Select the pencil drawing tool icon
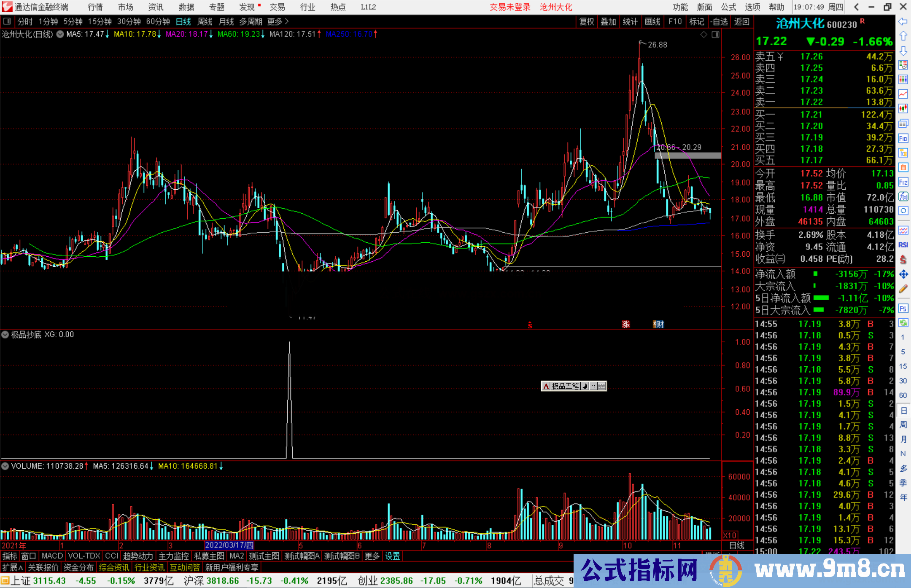The height and width of the screenshot is (588, 911). tap(903, 289)
